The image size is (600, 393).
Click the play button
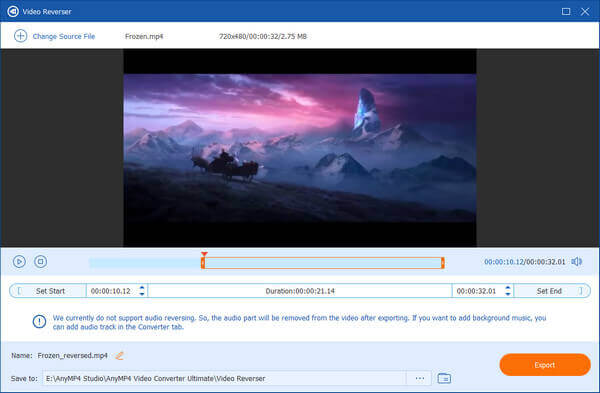19,262
